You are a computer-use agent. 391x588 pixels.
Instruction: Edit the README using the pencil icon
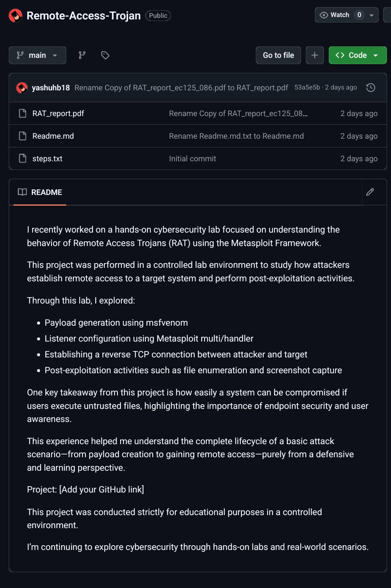370,192
